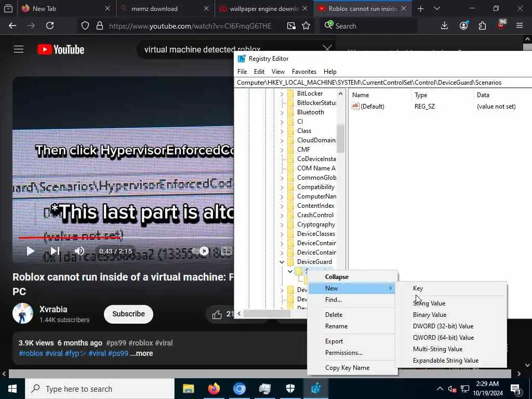This screenshot has width=532, height=399.
Task: Click the registry tree horizontal scrollbar
Action: pyautogui.click(x=267, y=313)
